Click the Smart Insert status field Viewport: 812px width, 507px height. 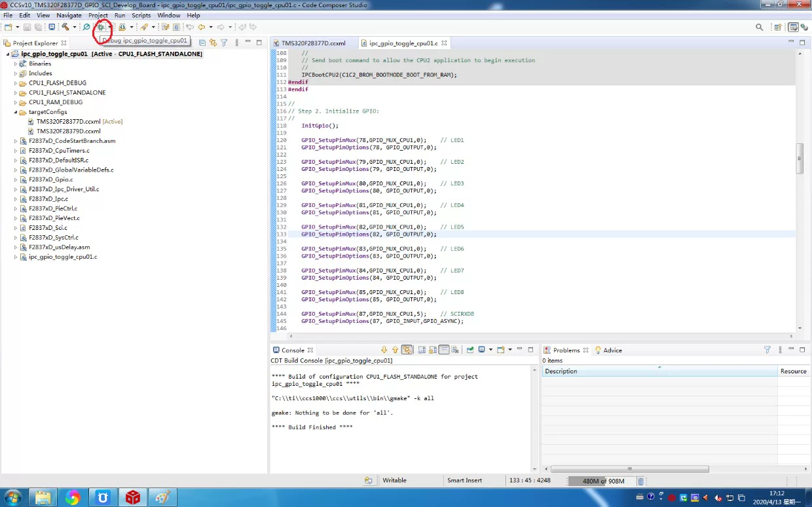(464, 480)
